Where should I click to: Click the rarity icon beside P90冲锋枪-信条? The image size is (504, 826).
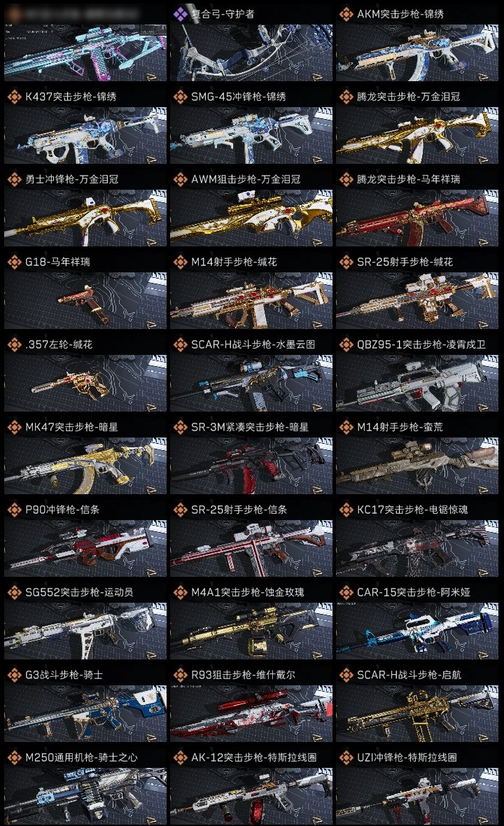point(14,510)
